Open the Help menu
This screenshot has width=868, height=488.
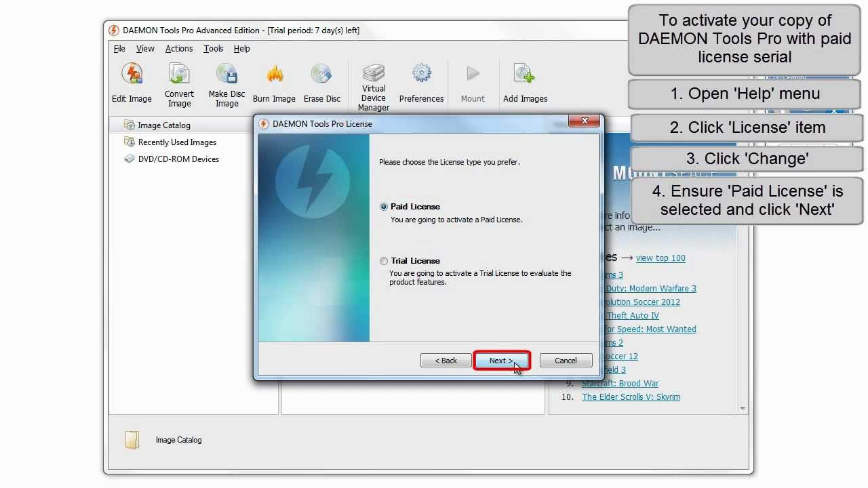(x=242, y=49)
